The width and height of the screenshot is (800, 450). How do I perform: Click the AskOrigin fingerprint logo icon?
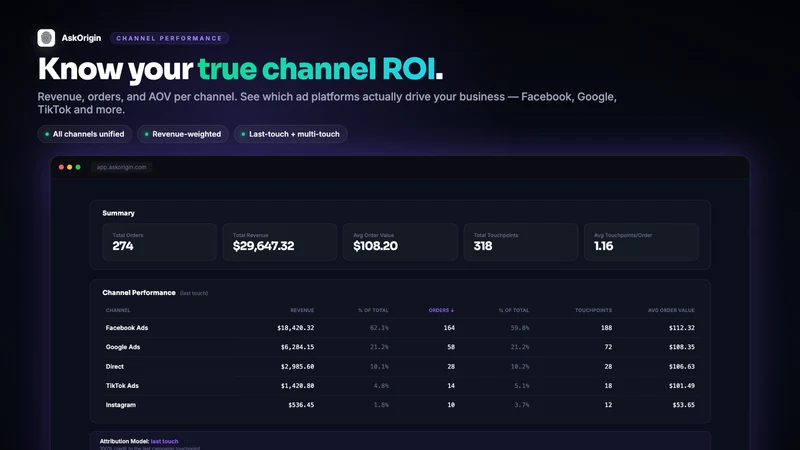pyautogui.click(x=46, y=38)
